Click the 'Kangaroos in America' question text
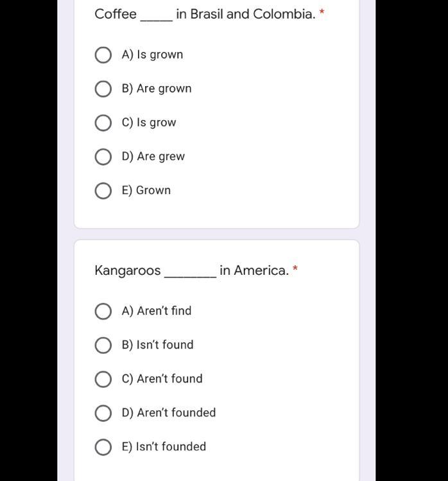 tap(192, 270)
